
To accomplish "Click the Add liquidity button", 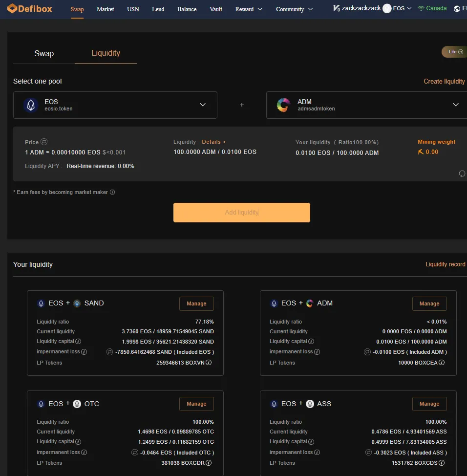I will (x=241, y=213).
